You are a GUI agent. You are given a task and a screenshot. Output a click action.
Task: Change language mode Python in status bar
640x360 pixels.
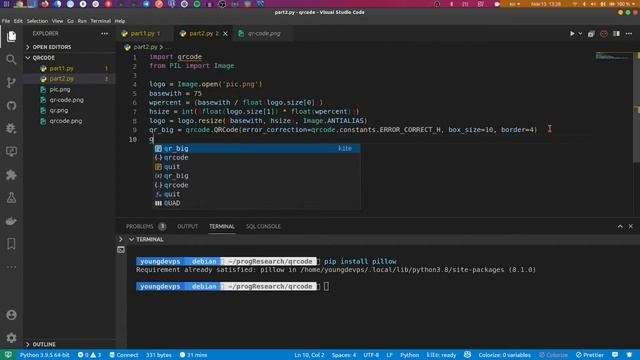point(409,355)
